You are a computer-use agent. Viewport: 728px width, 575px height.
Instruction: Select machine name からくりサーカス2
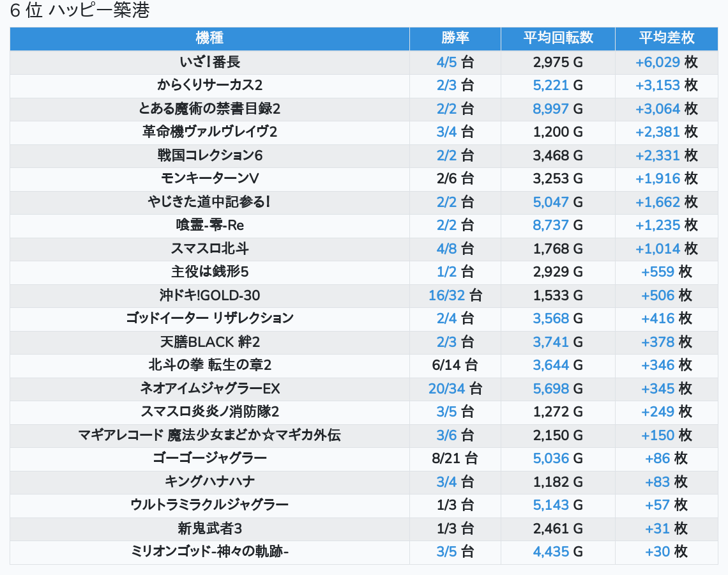(x=209, y=86)
